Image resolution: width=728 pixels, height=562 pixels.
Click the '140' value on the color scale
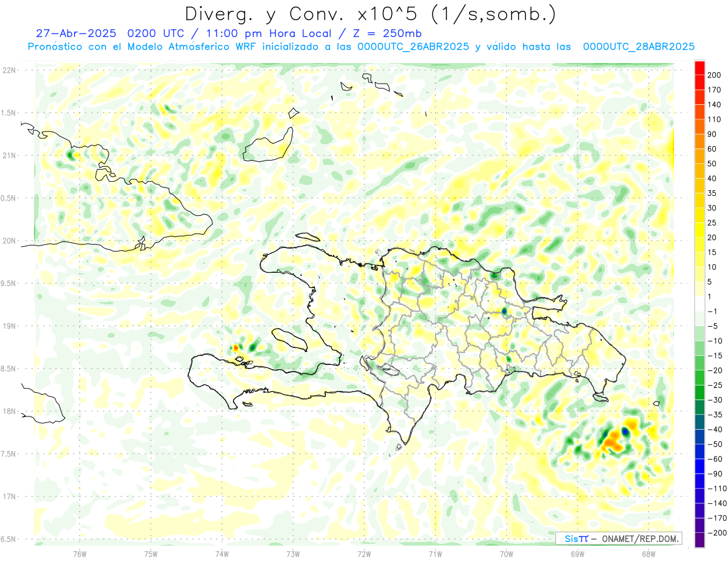[x=715, y=104]
